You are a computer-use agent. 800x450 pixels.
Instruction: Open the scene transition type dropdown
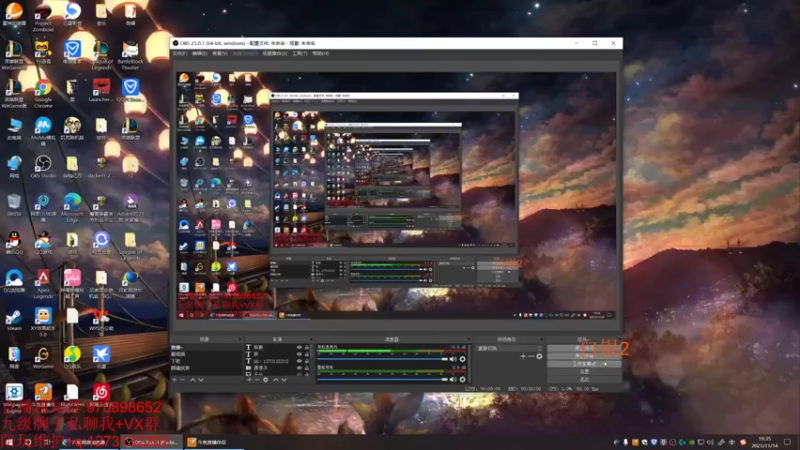[x=509, y=348]
